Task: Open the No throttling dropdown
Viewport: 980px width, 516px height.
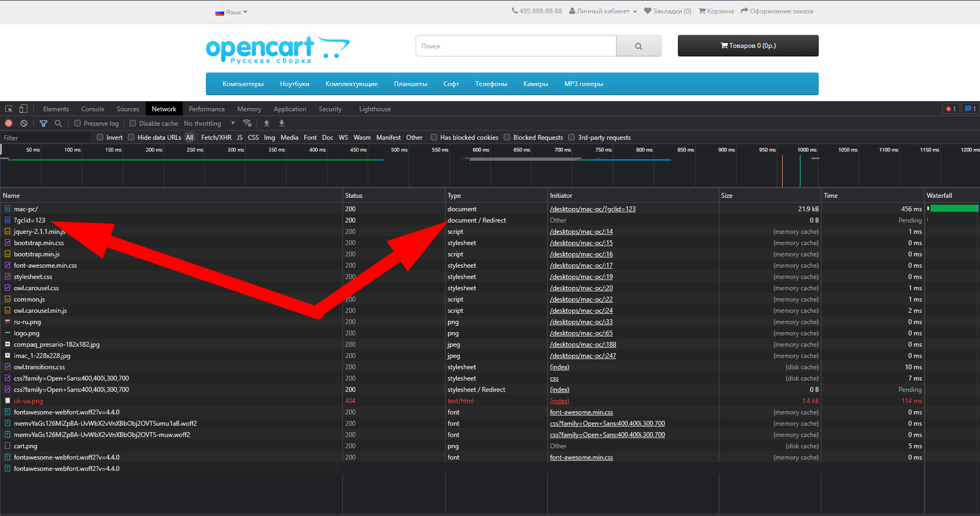Action: (x=210, y=123)
